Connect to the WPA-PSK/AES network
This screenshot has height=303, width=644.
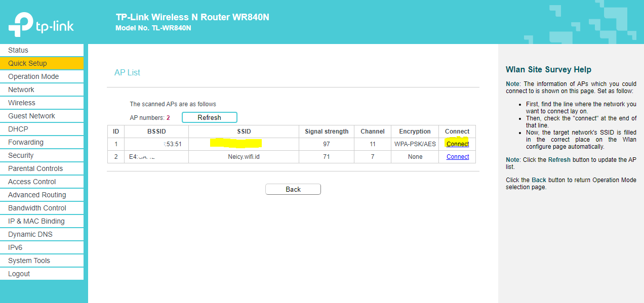click(x=458, y=144)
